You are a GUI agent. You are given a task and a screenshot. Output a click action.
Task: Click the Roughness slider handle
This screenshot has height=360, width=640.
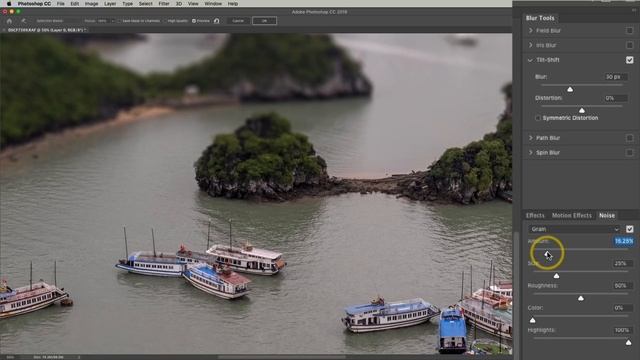point(581,298)
